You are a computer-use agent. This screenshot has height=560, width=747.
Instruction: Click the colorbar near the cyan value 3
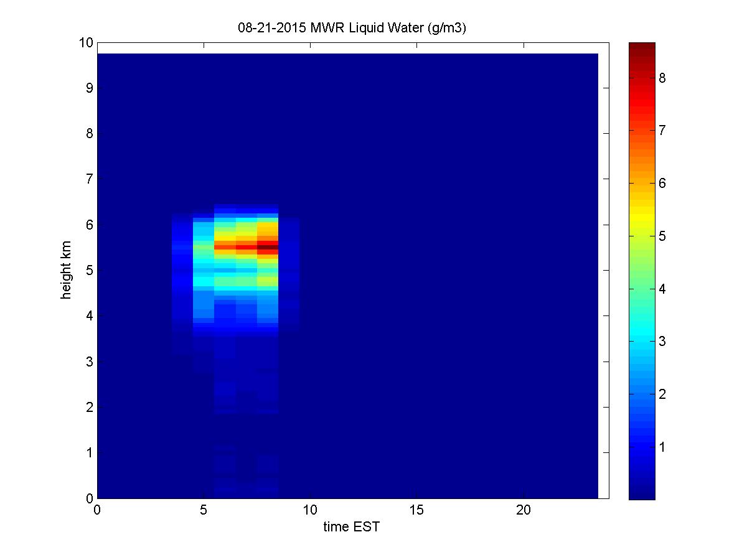(642, 342)
